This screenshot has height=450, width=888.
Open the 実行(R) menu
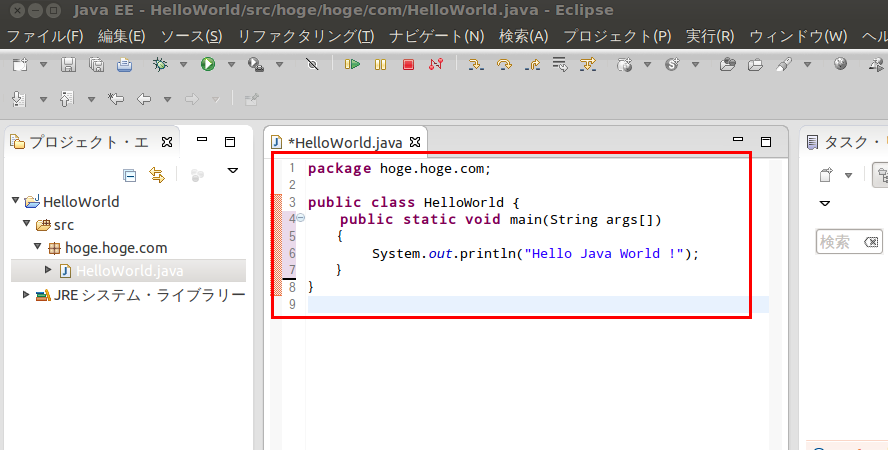click(710, 37)
